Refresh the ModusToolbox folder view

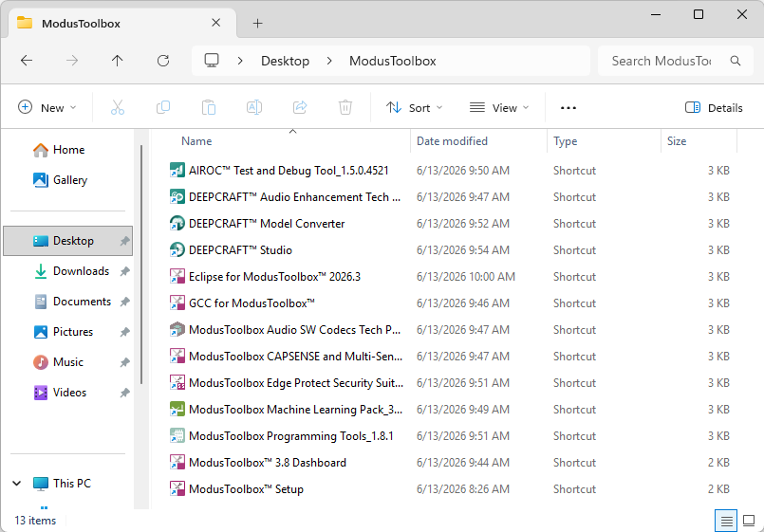163,61
